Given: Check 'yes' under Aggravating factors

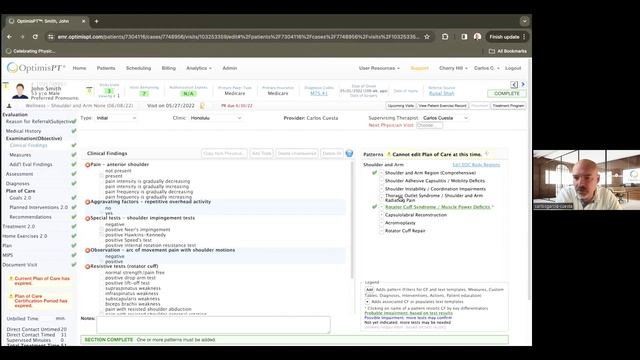Looking at the screenshot, I should click(x=102, y=213).
